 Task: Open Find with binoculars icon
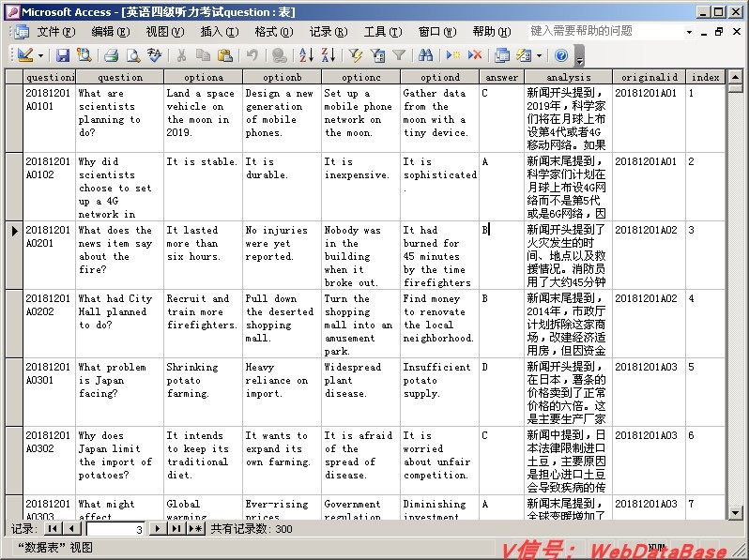tap(425, 55)
